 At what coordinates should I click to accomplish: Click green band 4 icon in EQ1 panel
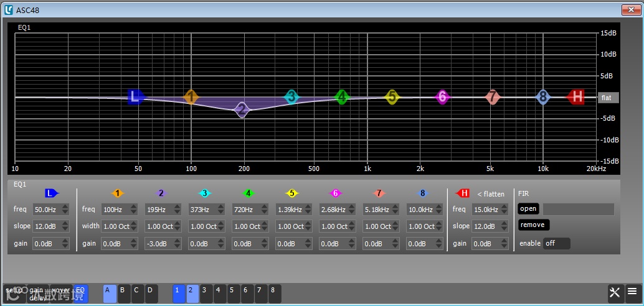coord(248,193)
